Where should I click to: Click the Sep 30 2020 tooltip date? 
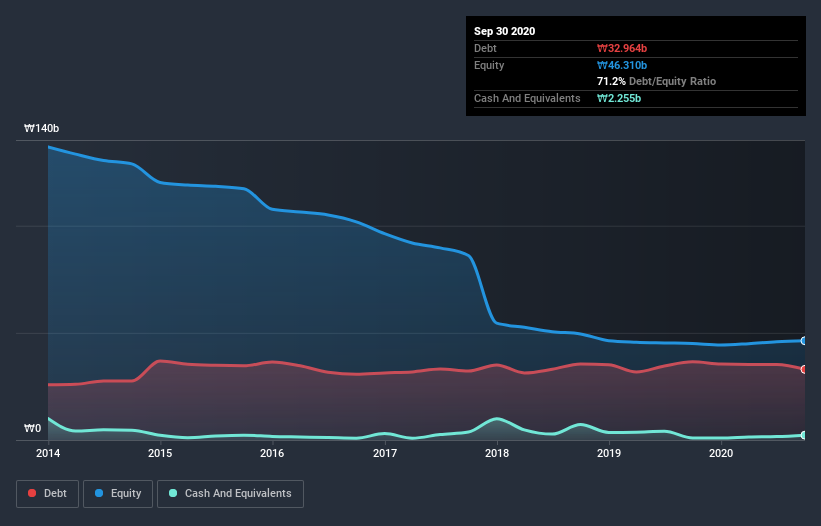504,31
